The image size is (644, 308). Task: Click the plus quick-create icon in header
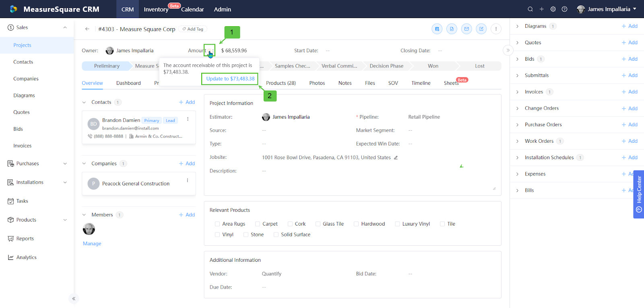click(542, 9)
